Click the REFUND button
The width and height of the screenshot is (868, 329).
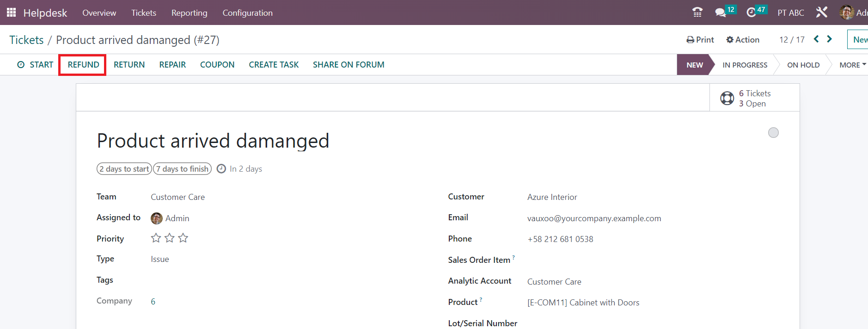tap(83, 65)
